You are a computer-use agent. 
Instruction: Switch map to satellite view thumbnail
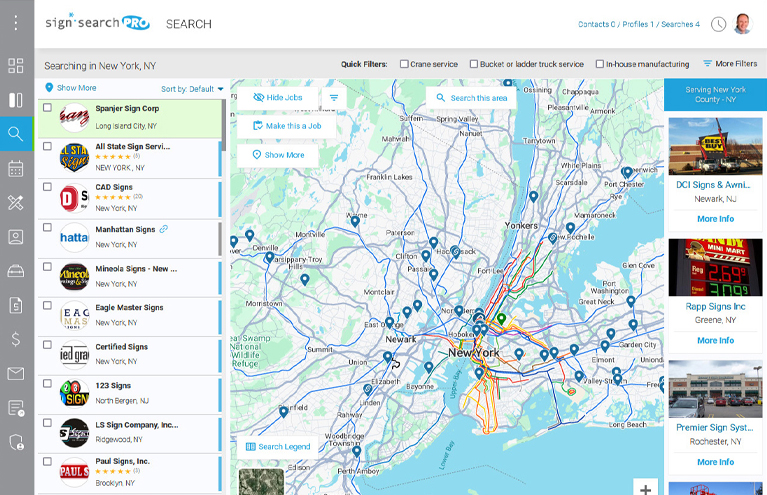click(261, 482)
